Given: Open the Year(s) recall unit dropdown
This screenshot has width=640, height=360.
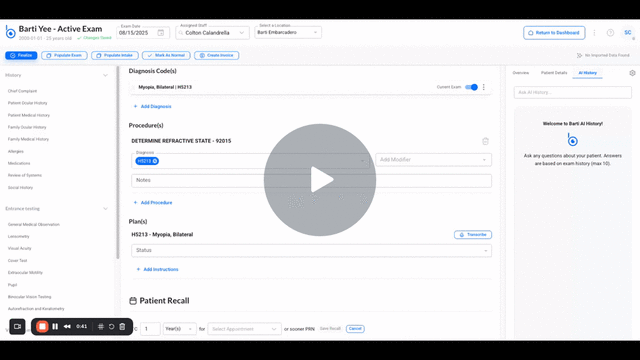Looking at the screenshot, I should coord(180,329).
